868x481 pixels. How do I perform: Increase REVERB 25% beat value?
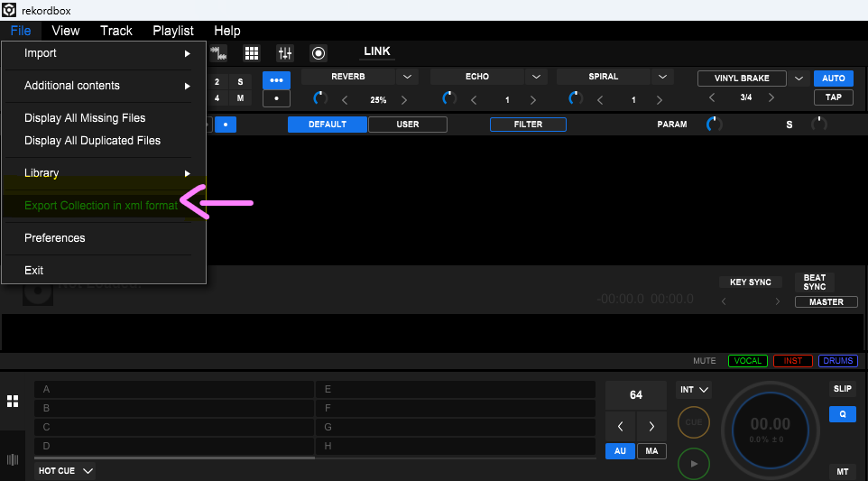click(404, 100)
